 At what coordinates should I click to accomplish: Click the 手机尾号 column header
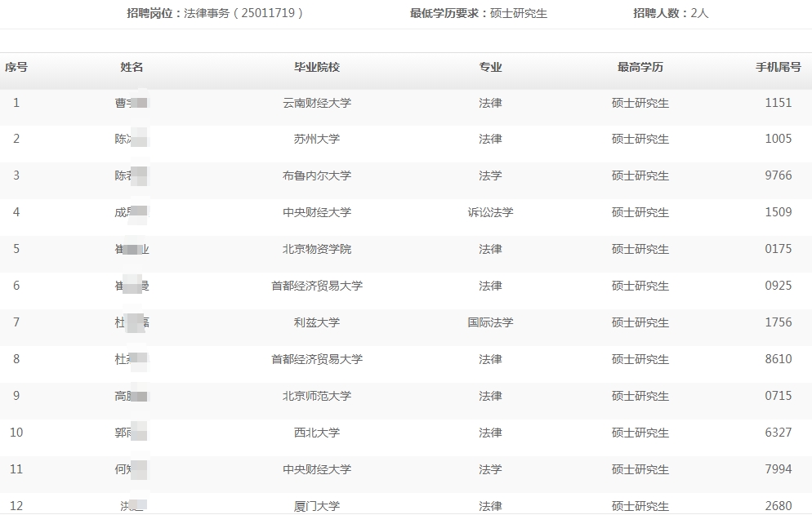(x=778, y=68)
